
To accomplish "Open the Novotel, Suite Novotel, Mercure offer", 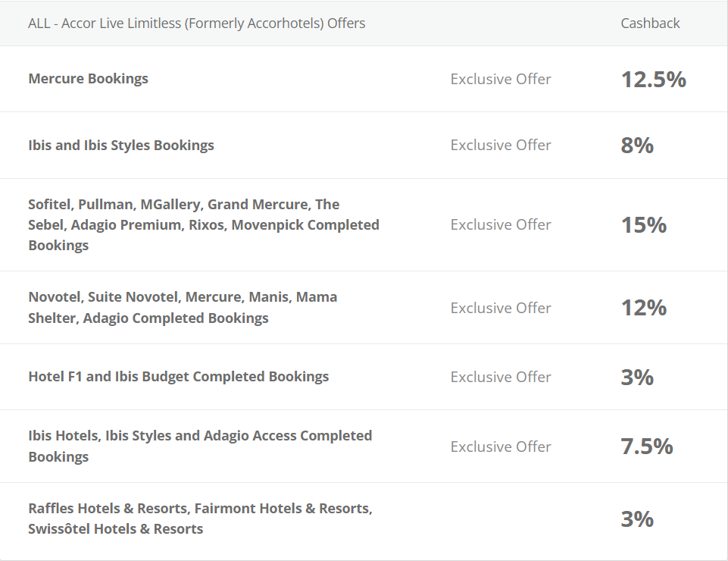I will click(183, 308).
